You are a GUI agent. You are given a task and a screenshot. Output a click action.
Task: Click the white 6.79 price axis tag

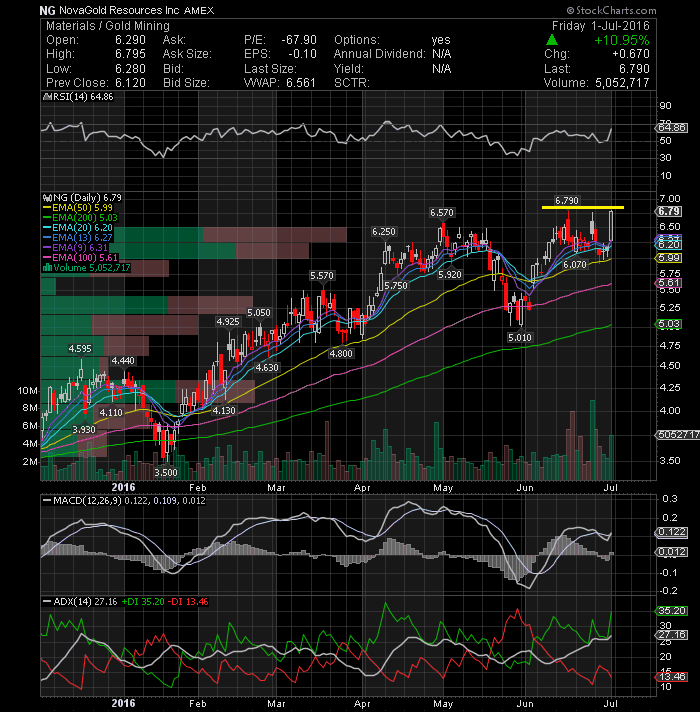(669, 212)
